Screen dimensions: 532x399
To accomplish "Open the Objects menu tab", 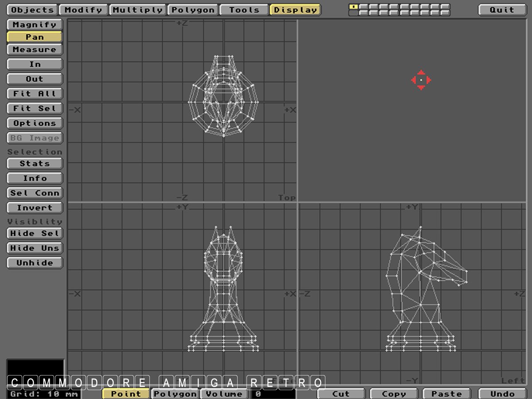I will (x=32, y=10).
